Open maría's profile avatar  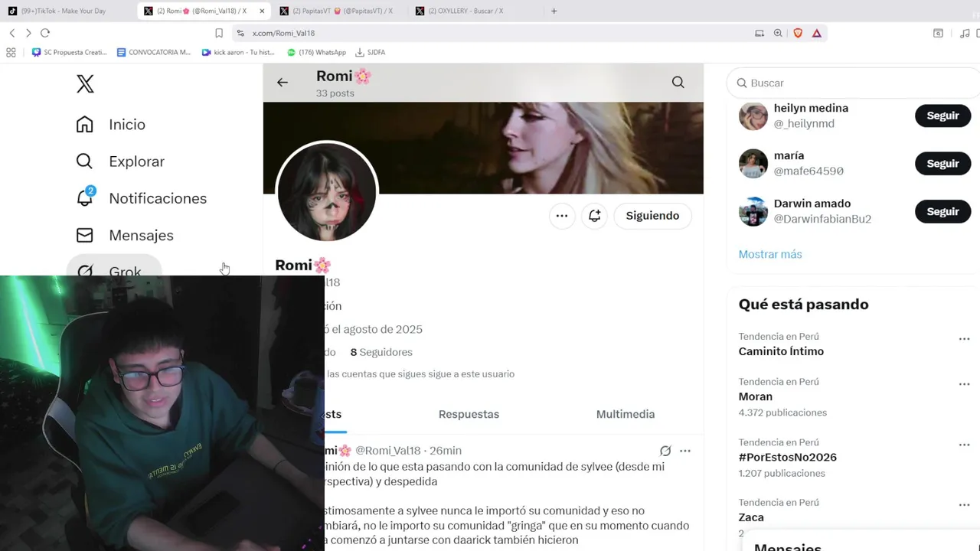(x=753, y=164)
